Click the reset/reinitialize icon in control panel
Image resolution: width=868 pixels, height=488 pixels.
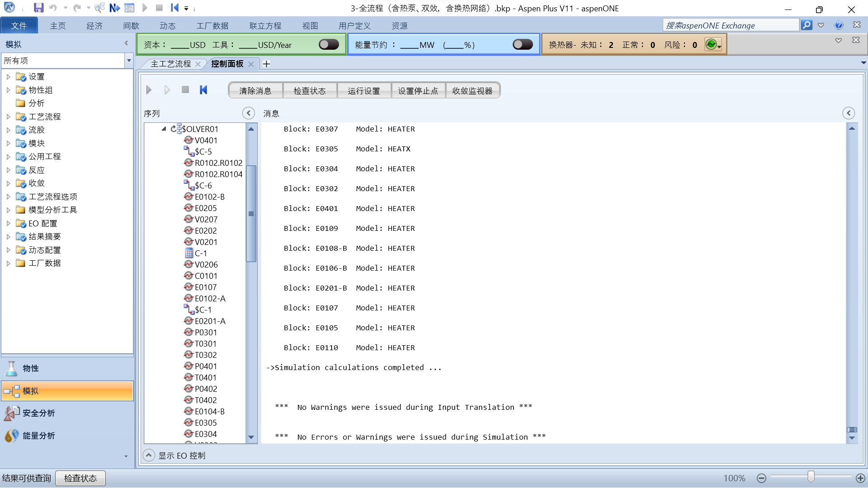coord(203,90)
